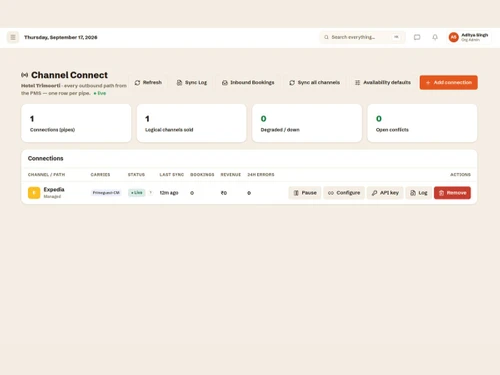This screenshot has height=375, width=500.
Task: Click the Actions column header
Action: (460, 175)
